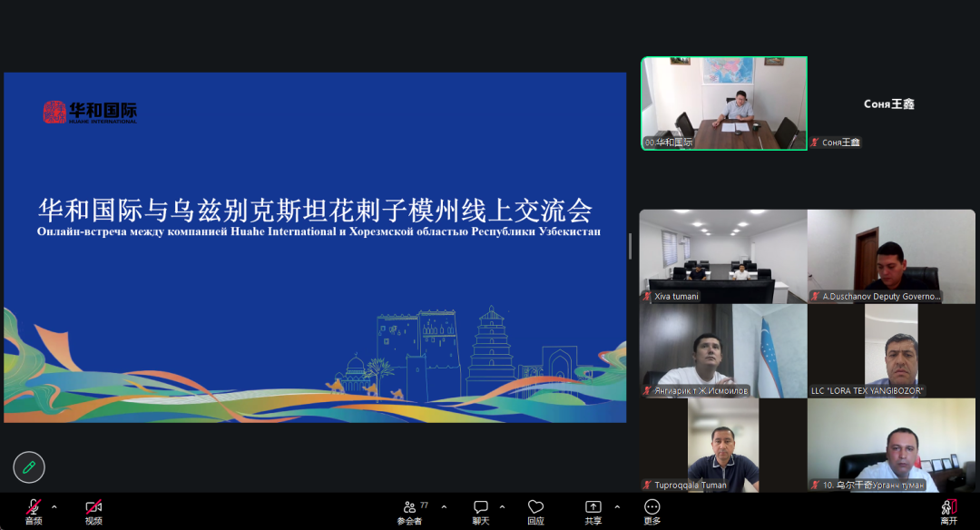Select LLC LORA TEX YANGIBOZOR video tile
Viewport: 980px width, 530px height.
(891, 350)
